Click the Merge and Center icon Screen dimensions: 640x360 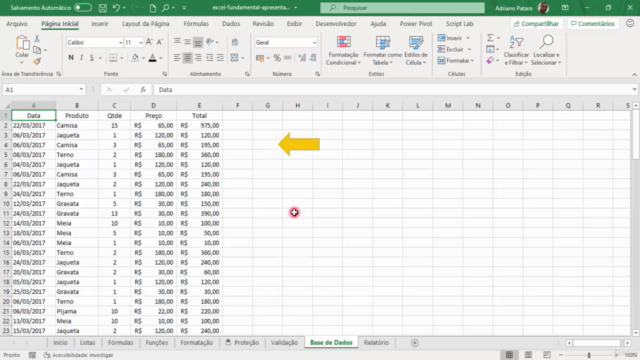click(x=234, y=58)
